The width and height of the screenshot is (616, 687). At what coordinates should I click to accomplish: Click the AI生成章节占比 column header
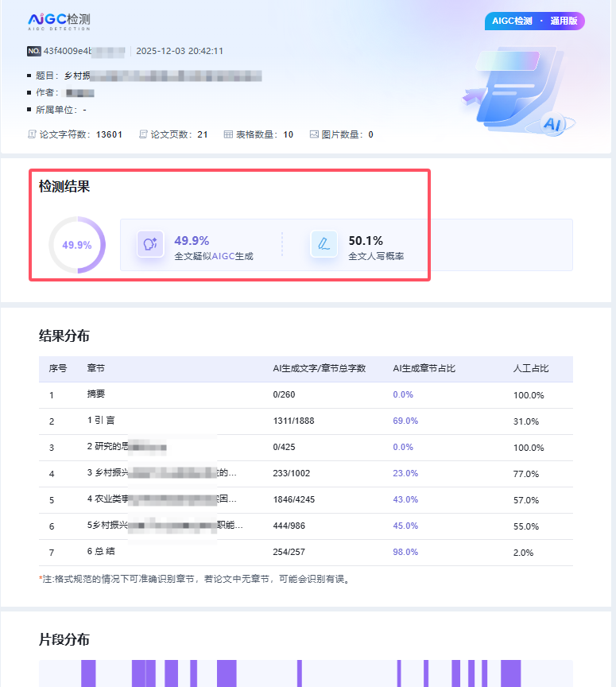pos(424,368)
